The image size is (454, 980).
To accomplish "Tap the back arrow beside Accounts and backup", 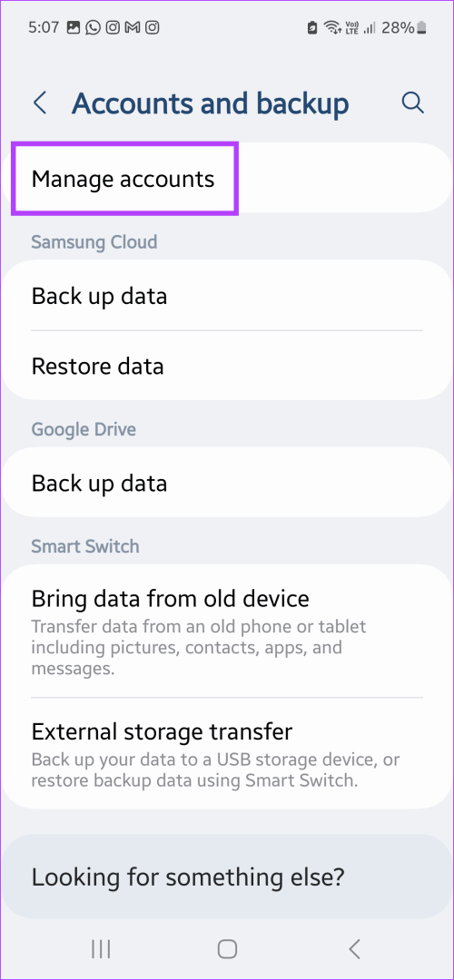I will pyautogui.click(x=40, y=103).
